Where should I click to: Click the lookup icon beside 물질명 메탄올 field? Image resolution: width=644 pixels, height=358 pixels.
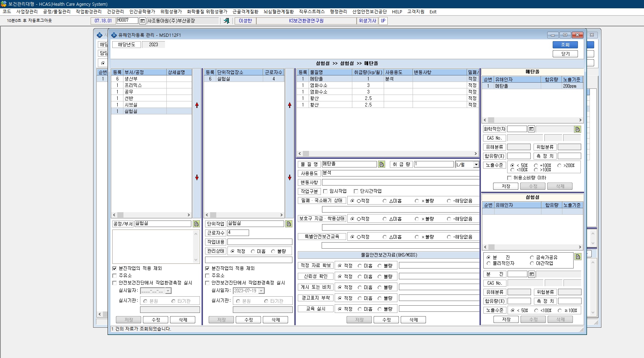coord(382,164)
